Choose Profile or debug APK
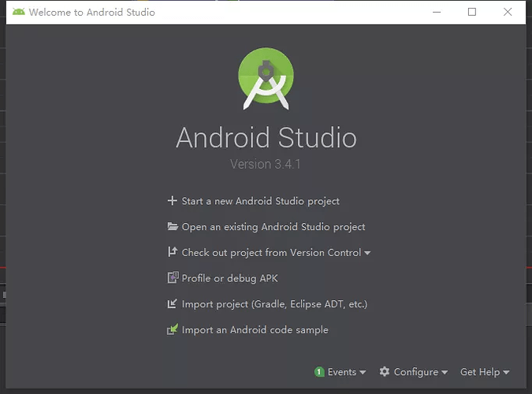This screenshot has width=532, height=394. (229, 278)
